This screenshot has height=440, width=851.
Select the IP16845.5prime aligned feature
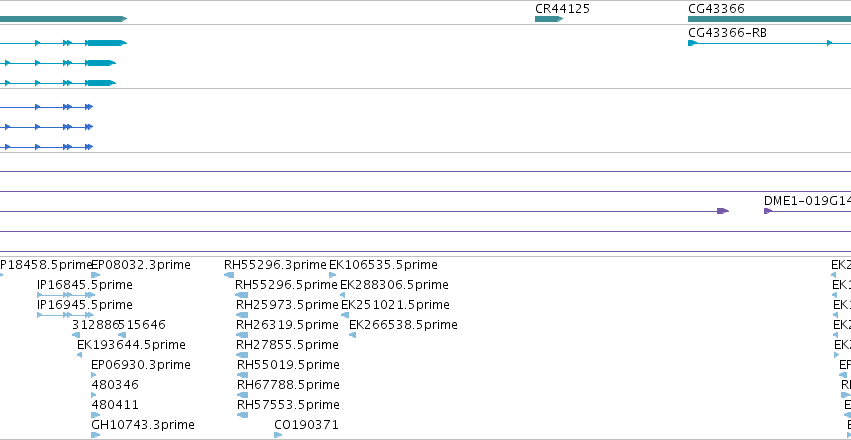(x=66, y=295)
